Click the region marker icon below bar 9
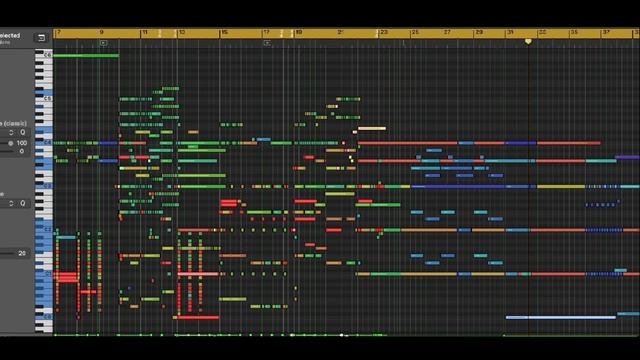Screen dimensions: 640x360 click(103, 43)
